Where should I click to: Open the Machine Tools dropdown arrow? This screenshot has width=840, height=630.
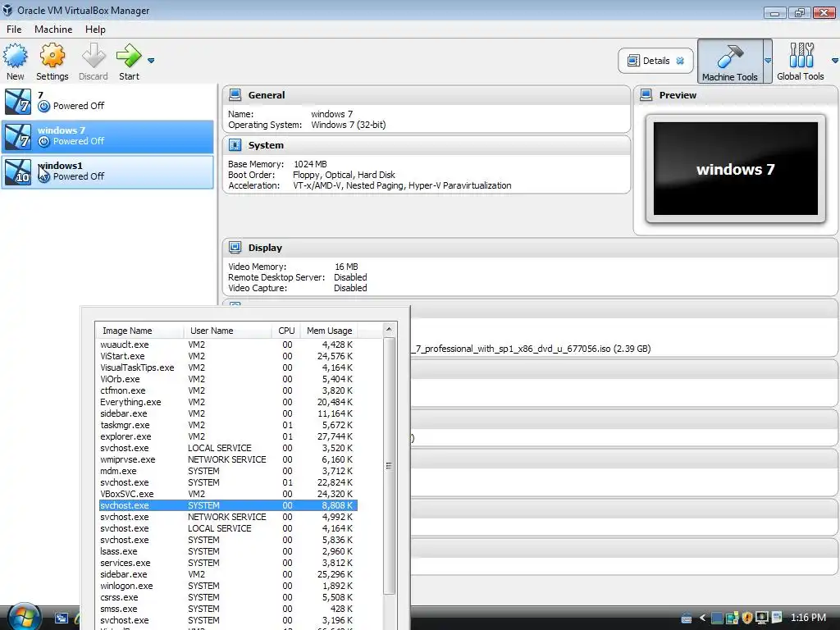pos(767,61)
